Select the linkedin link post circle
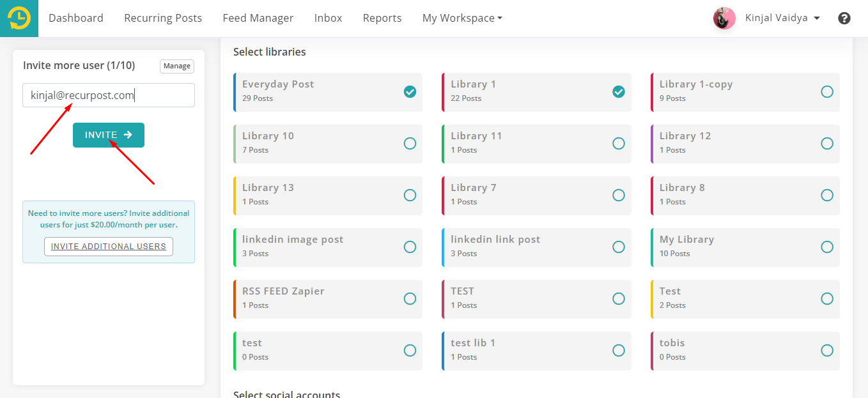868x398 pixels. tap(619, 247)
